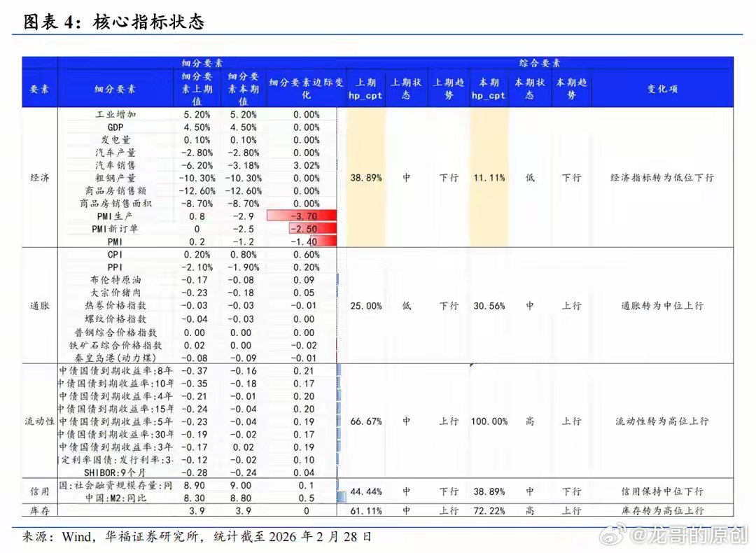Select the 流动性 category cell
This screenshot has width=756, height=553.
[x=39, y=421]
